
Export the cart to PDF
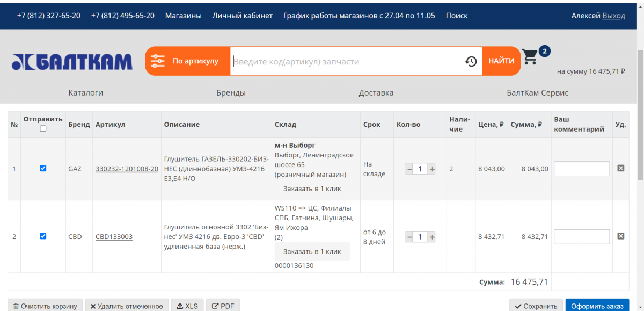[x=223, y=306]
